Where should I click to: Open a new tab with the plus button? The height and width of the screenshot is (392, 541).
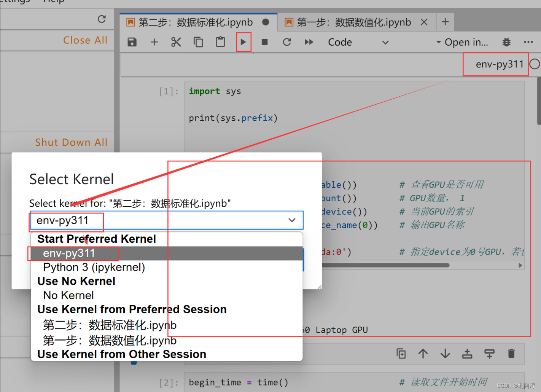tap(445, 22)
